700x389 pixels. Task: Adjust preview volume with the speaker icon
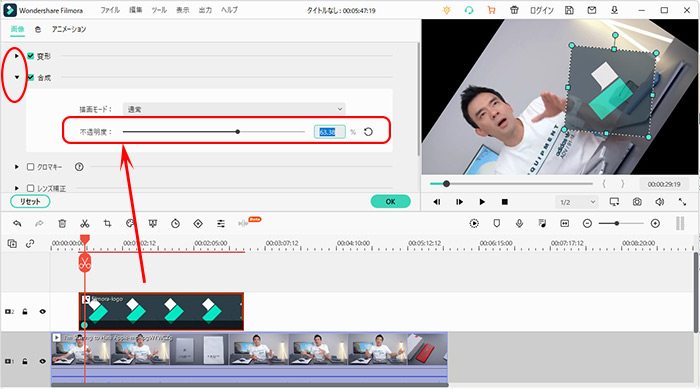coord(659,202)
